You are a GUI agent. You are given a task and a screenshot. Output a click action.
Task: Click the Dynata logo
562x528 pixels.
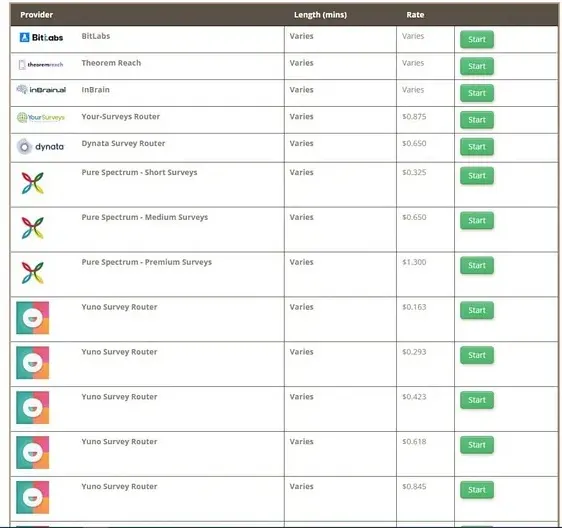click(x=40, y=147)
